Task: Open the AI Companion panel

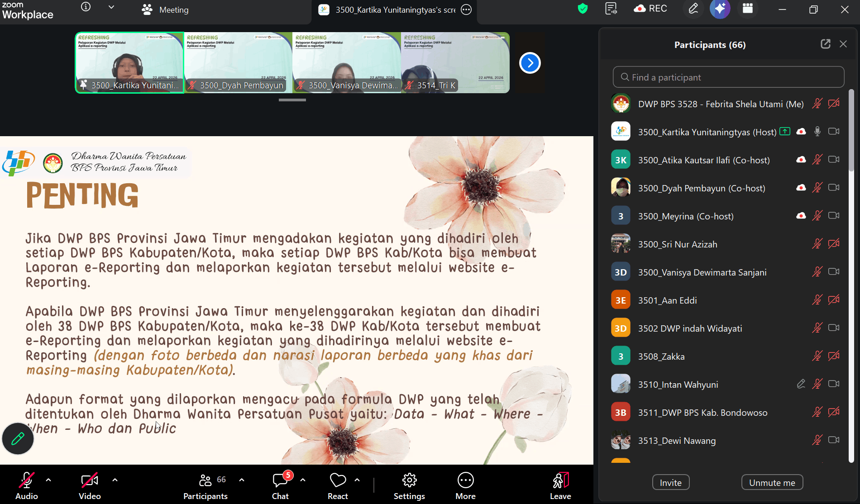Action: tap(720, 9)
